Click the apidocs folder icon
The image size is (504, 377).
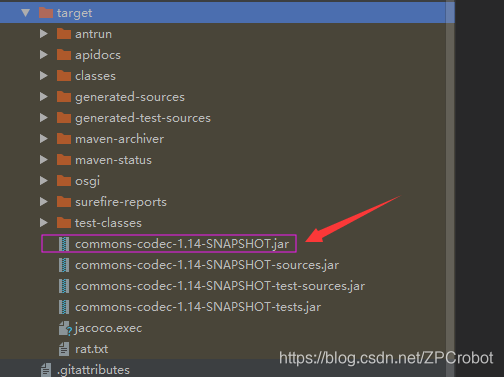(x=64, y=55)
